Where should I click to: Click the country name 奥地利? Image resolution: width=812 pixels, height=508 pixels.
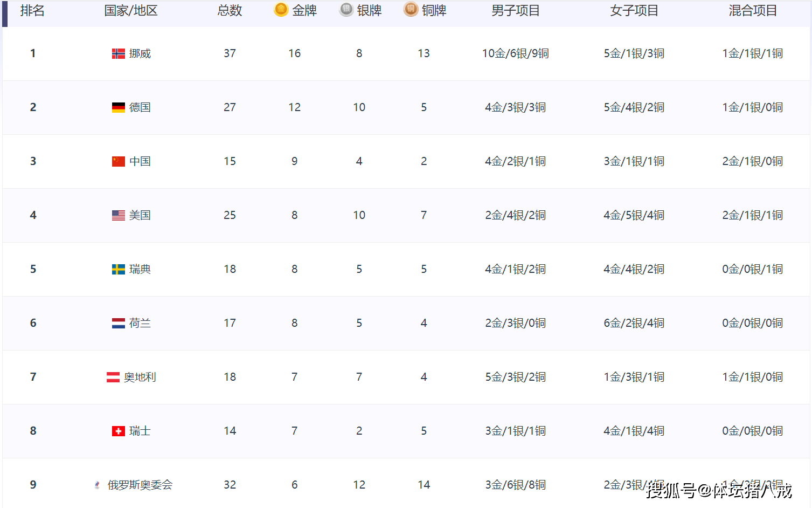(140, 377)
